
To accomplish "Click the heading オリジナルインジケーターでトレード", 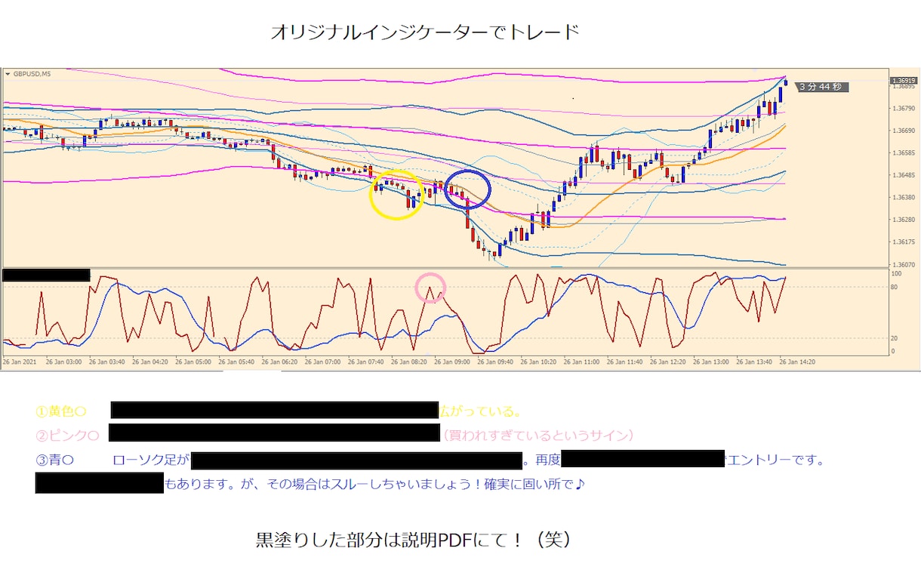I will tap(425, 32).
